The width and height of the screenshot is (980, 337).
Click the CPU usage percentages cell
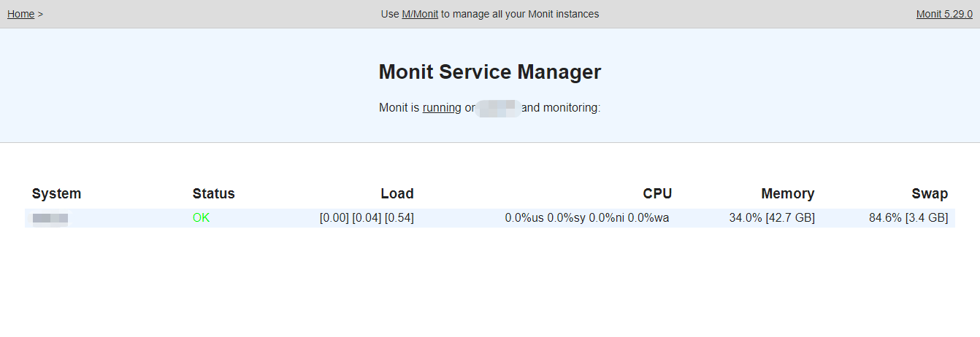(x=586, y=217)
